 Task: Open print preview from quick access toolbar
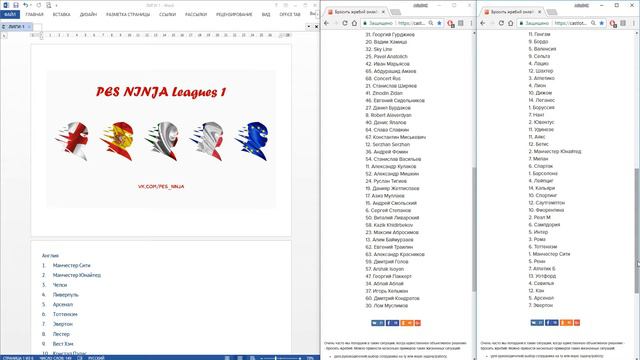(x=49, y=5)
